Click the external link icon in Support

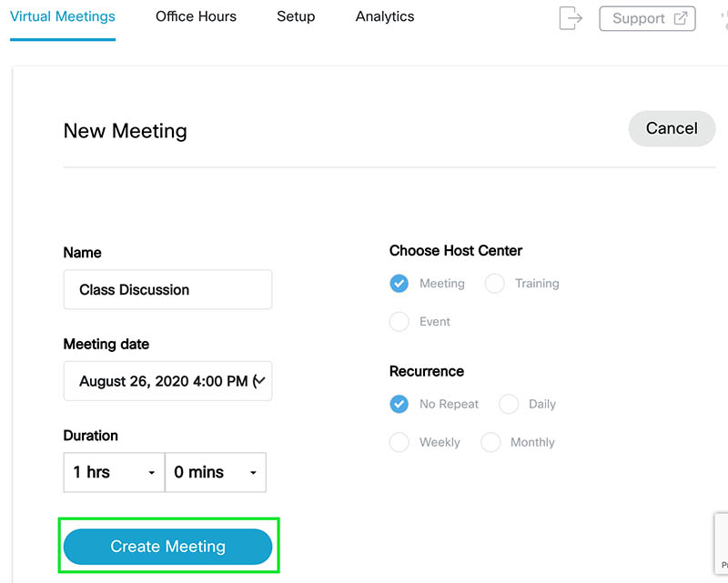tap(681, 18)
